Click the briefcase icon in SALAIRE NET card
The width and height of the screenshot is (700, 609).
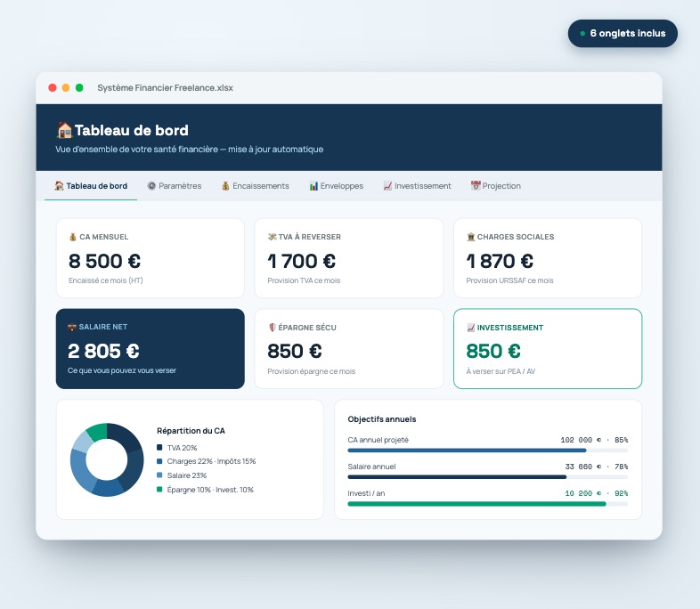72,327
